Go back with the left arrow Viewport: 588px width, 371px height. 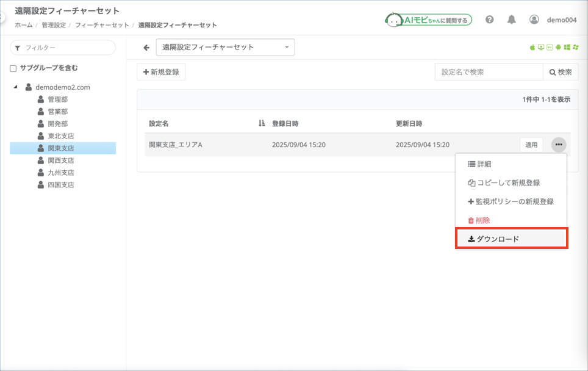click(x=146, y=48)
